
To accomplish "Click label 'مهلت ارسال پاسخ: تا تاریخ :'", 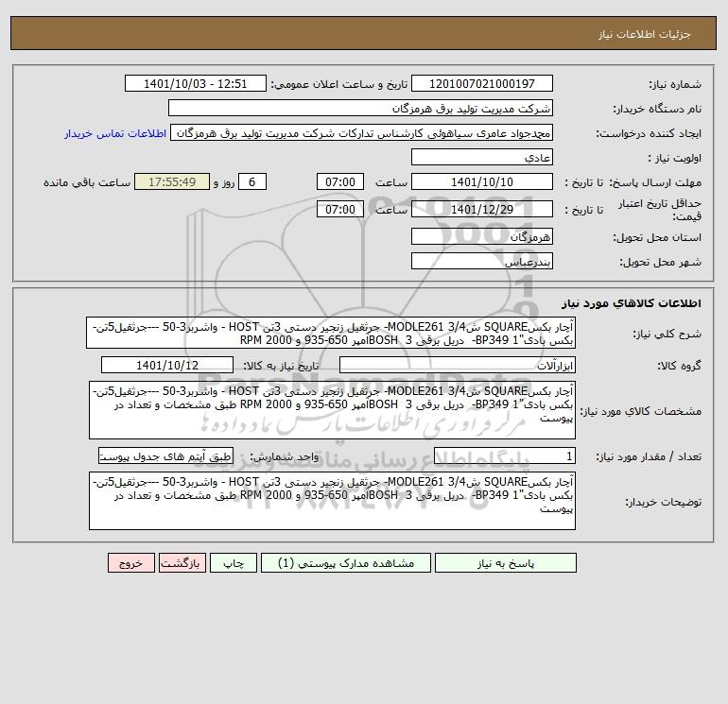I will (633, 182).
